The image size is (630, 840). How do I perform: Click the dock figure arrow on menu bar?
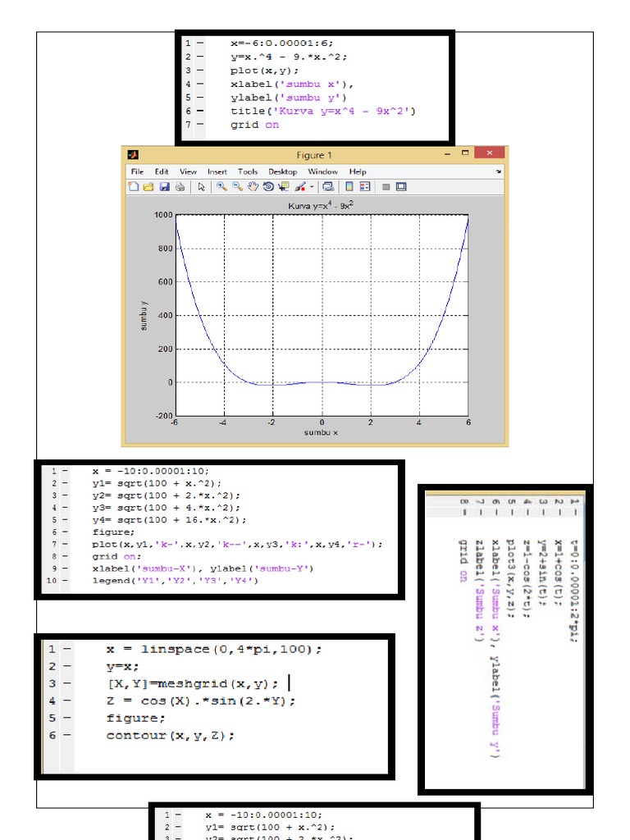(498, 171)
